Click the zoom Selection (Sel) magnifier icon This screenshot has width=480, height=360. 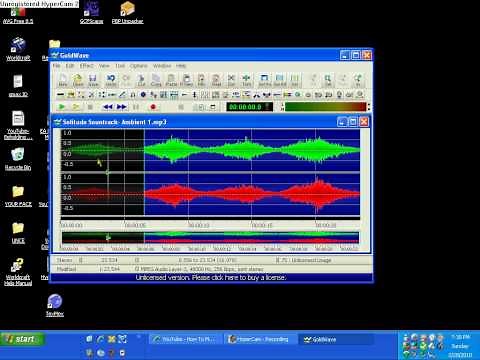[328, 80]
